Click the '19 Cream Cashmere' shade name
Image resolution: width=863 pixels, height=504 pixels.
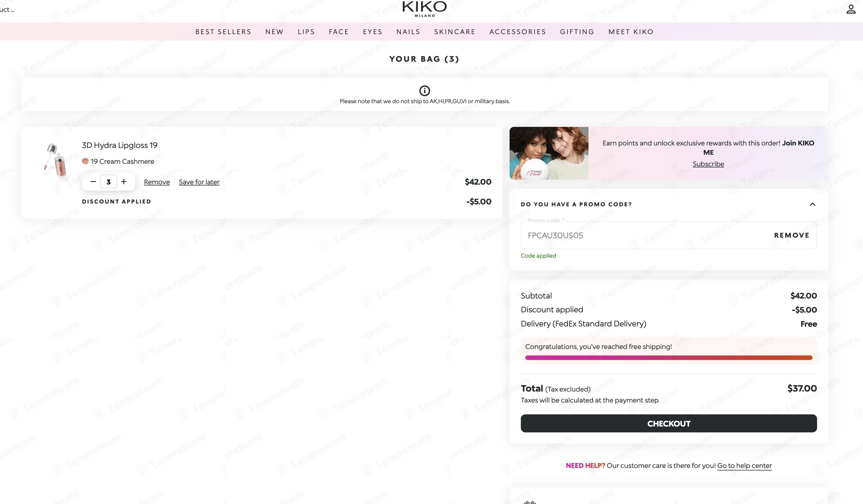(x=122, y=161)
